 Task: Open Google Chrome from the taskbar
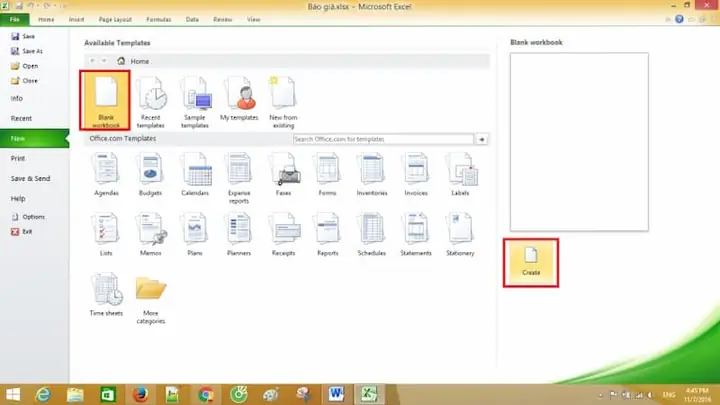tap(206, 394)
